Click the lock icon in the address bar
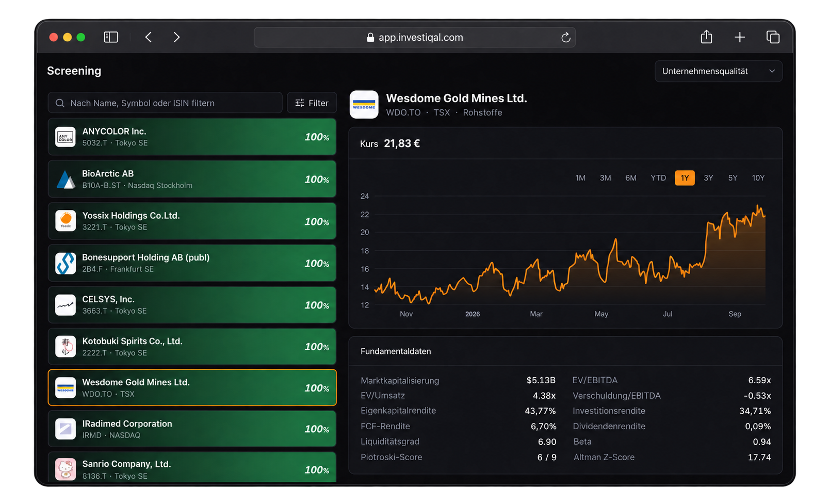 (x=370, y=37)
